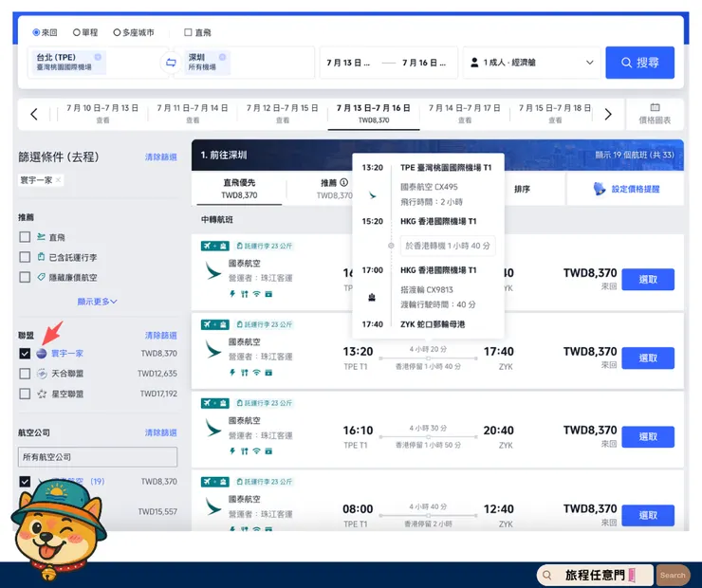Viewport: 702px width, 588px height.
Task: Select 多座城市 multi-city radio
Action: 117,32
